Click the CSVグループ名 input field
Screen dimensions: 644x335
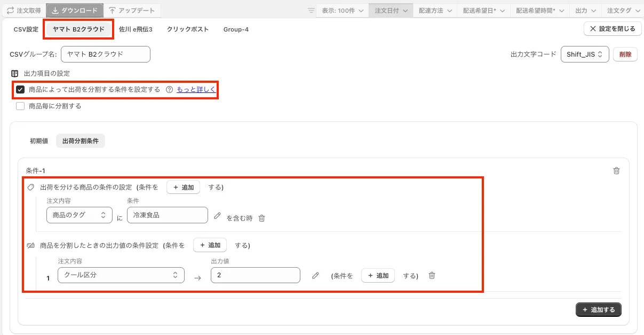click(106, 54)
